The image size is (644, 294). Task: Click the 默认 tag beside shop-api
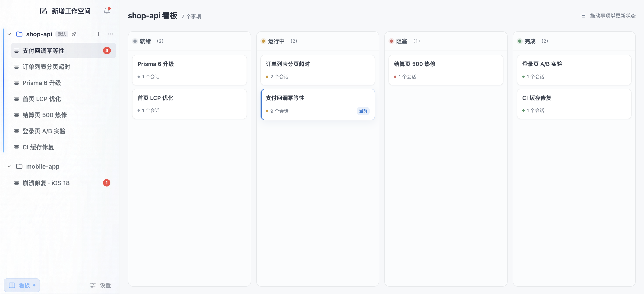tap(61, 34)
